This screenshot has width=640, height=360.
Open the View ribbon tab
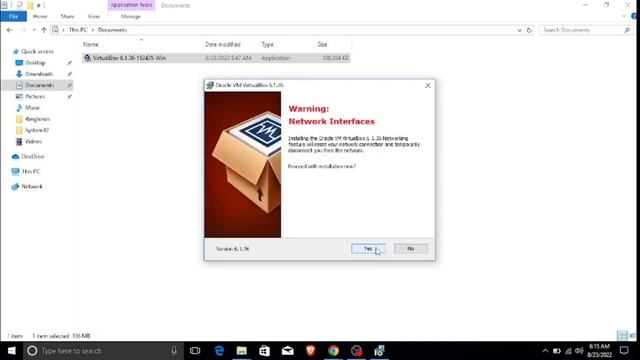coord(93,16)
